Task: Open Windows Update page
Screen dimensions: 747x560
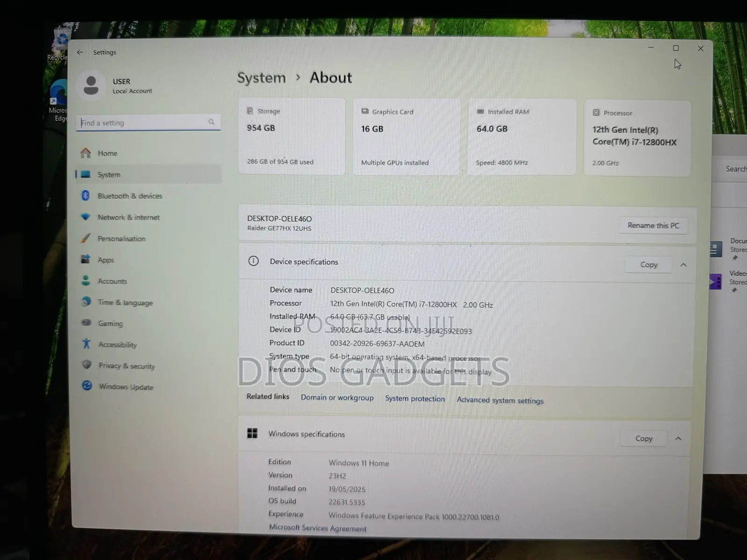Action: (148, 387)
